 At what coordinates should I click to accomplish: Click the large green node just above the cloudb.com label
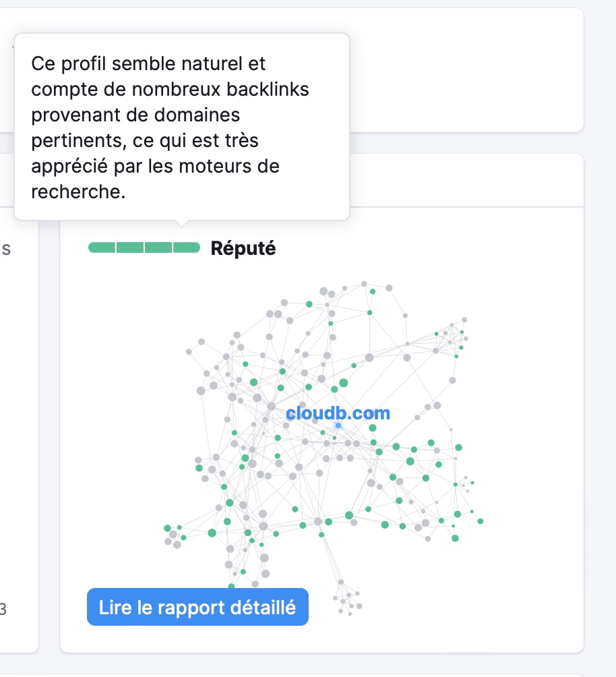click(x=344, y=382)
